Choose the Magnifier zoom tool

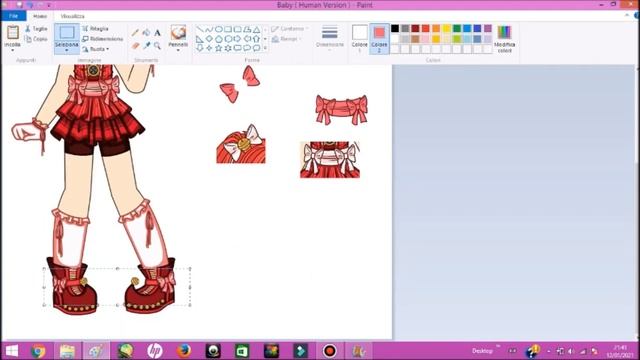(x=157, y=46)
